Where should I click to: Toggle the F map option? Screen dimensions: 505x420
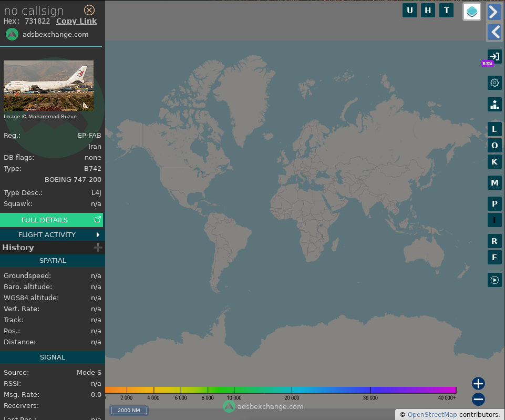[x=494, y=258]
